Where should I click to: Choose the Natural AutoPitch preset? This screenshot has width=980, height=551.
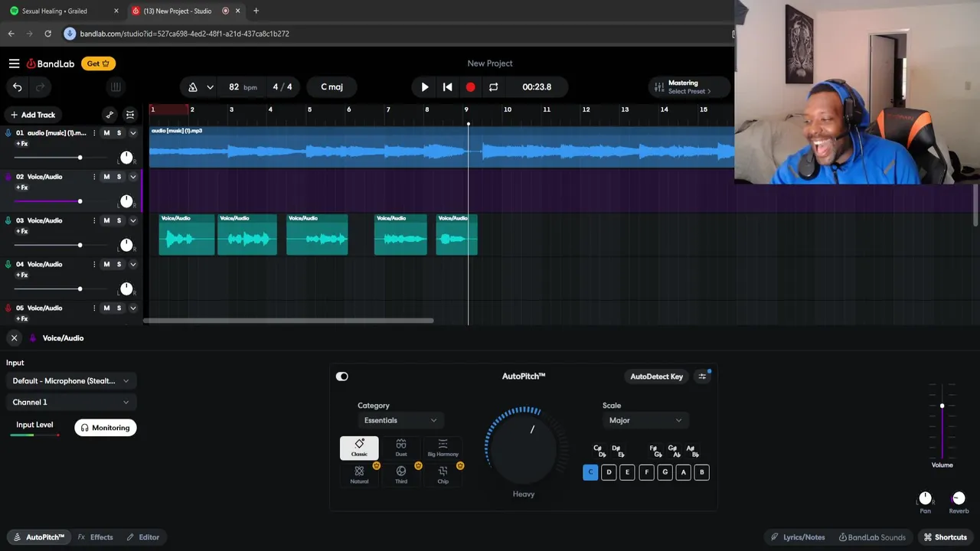click(x=359, y=474)
